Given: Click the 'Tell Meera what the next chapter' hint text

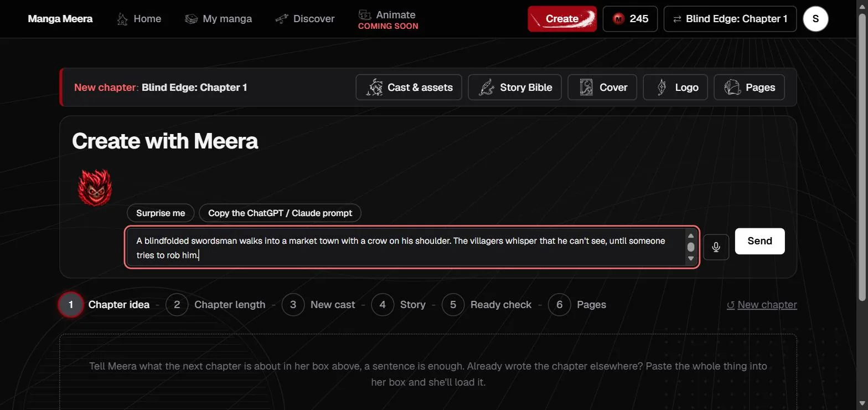Looking at the screenshot, I should pos(428,374).
